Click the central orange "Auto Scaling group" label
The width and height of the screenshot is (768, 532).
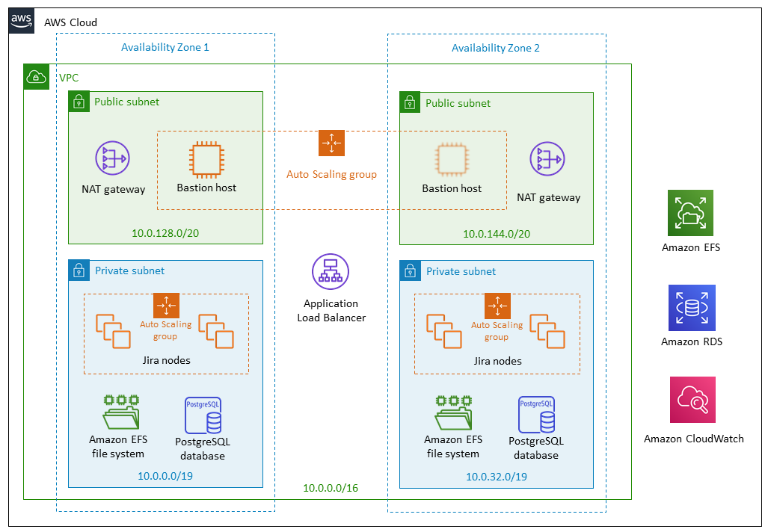[331, 174]
